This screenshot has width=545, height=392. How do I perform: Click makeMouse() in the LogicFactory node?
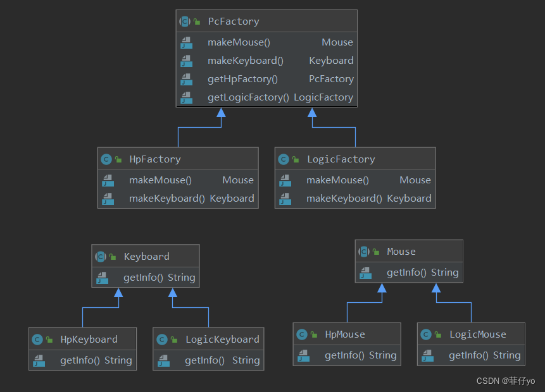click(337, 180)
